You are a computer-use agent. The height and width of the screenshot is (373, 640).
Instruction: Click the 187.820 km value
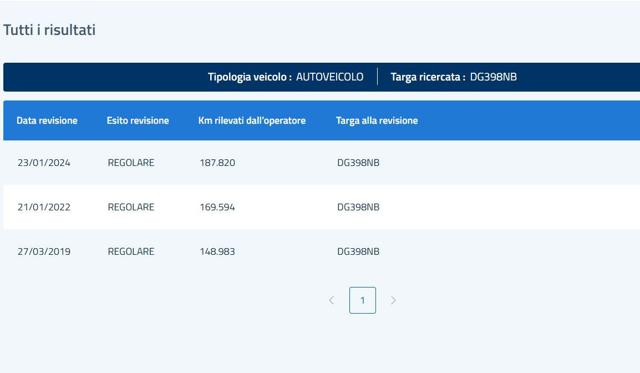click(x=217, y=163)
